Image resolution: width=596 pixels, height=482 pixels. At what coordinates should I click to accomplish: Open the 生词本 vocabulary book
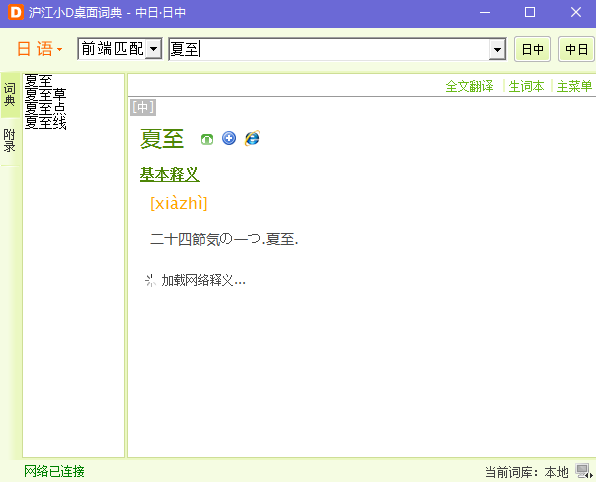pyautogui.click(x=526, y=86)
